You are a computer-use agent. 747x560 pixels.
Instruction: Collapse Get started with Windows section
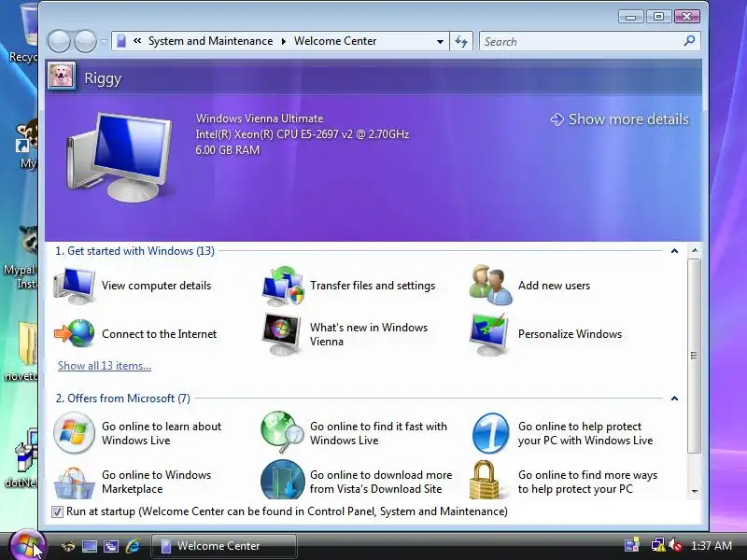[674, 251]
